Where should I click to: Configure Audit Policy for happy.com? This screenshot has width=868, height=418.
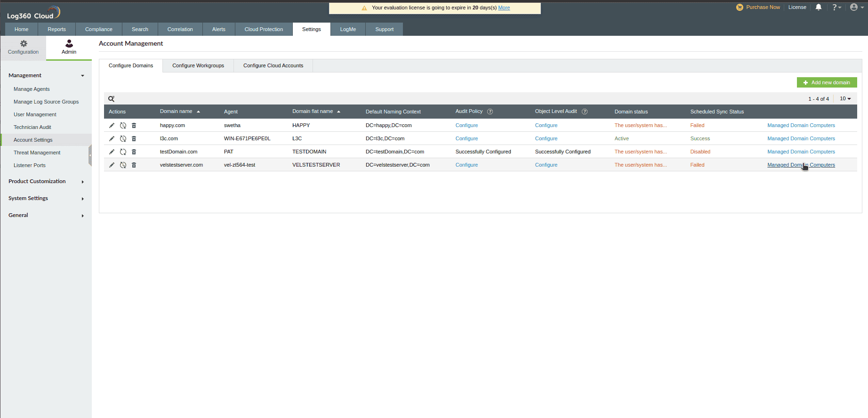466,125
